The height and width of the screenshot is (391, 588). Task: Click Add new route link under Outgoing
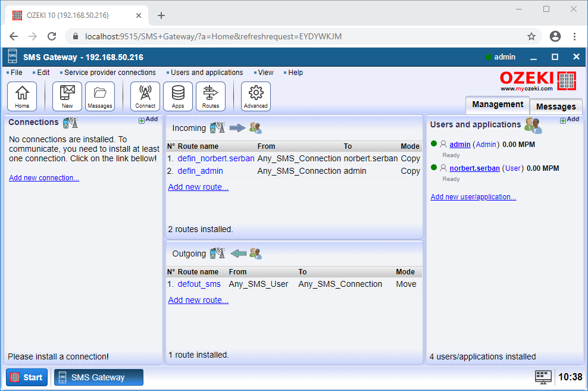pos(198,301)
